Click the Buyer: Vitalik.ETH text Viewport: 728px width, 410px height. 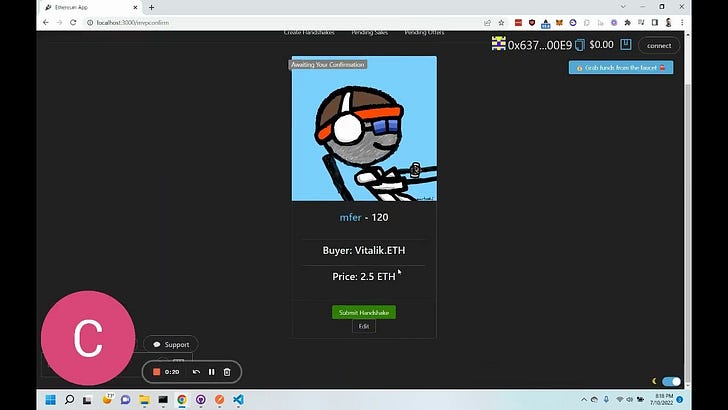click(x=364, y=250)
